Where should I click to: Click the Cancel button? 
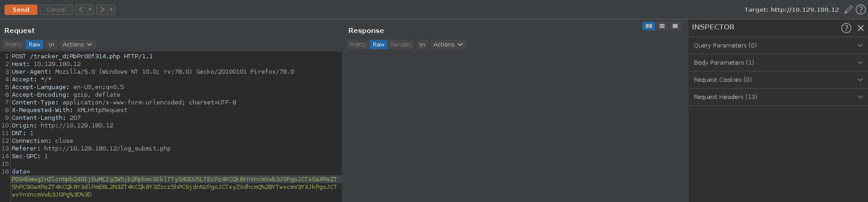(56, 9)
